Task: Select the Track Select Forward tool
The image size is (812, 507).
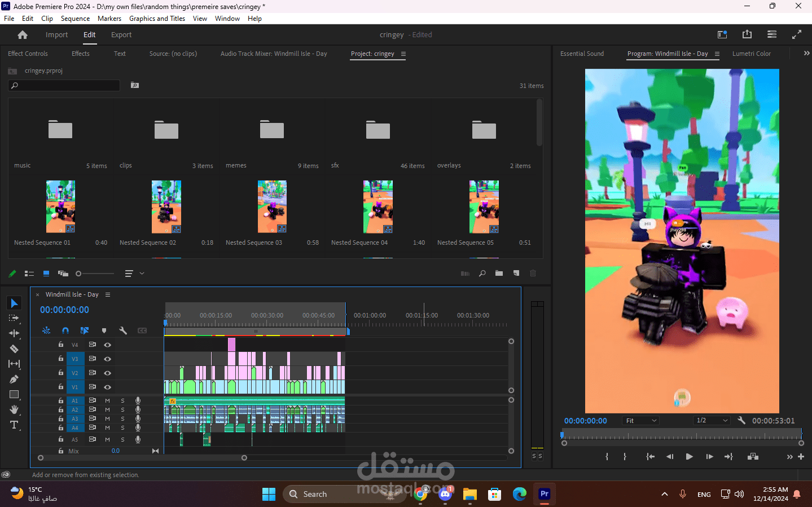Action: (x=14, y=318)
